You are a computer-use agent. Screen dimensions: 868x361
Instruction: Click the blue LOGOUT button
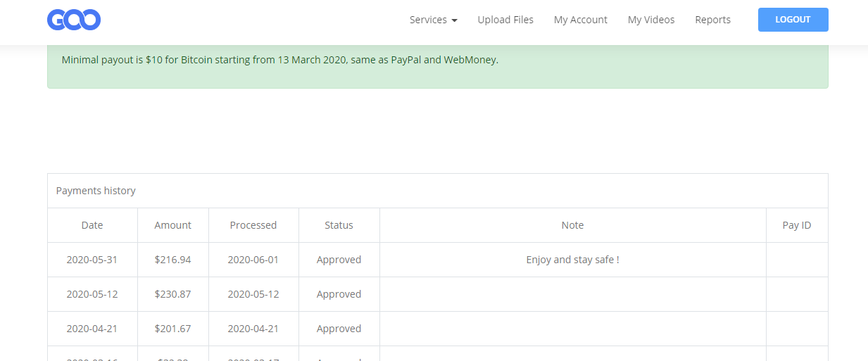(x=793, y=20)
